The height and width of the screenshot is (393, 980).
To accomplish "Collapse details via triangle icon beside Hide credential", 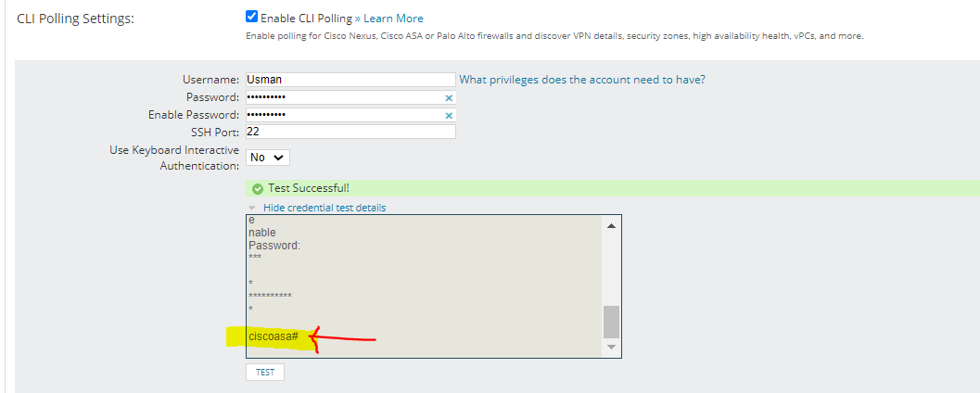I will (252, 208).
